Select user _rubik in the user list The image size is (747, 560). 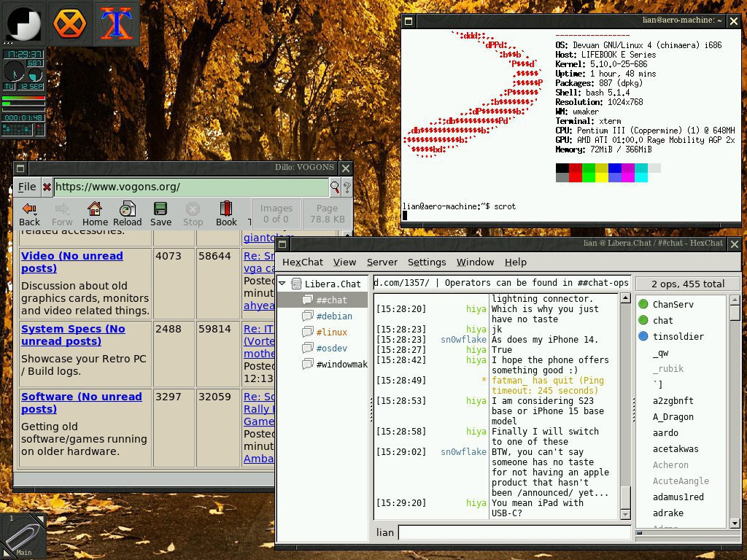668,368
